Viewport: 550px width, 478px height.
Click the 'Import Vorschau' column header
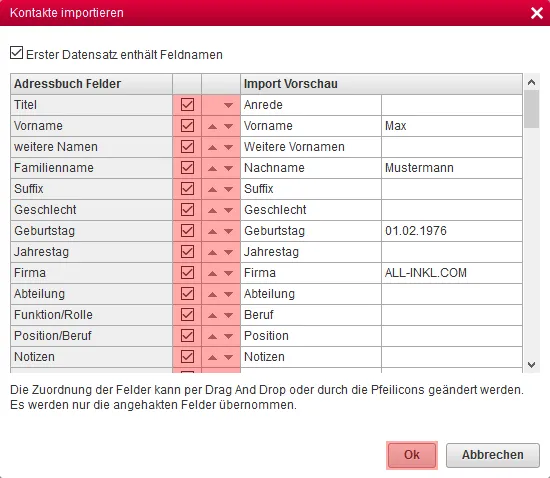tap(381, 84)
